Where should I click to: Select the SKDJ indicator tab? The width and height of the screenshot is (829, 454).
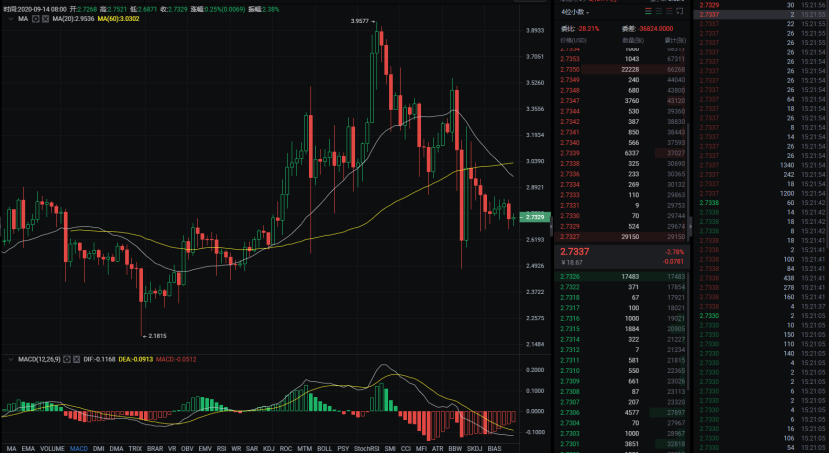click(x=475, y=449)
